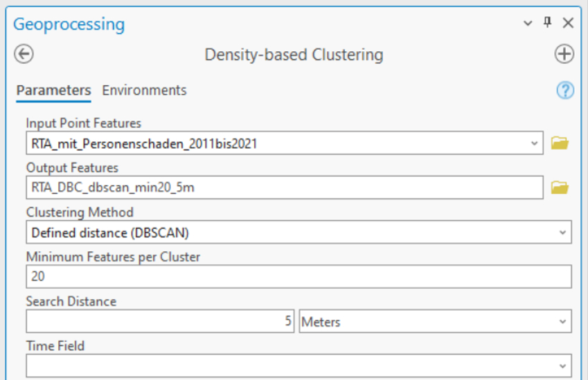Click the plus add-to-model icon
This screenshot has height=380, width=588.
pos(564,54)
